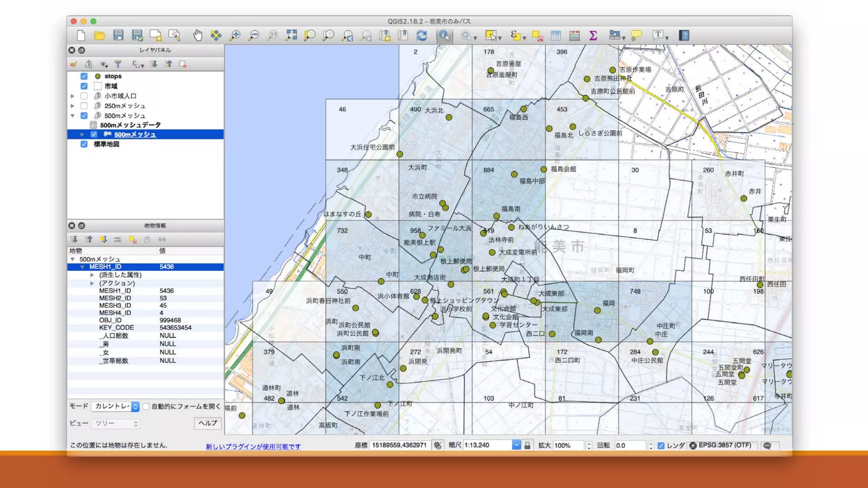Screen dimensions: 868x488
Task: Select the Pan Map hand tool
Action: tap(198, 36)
